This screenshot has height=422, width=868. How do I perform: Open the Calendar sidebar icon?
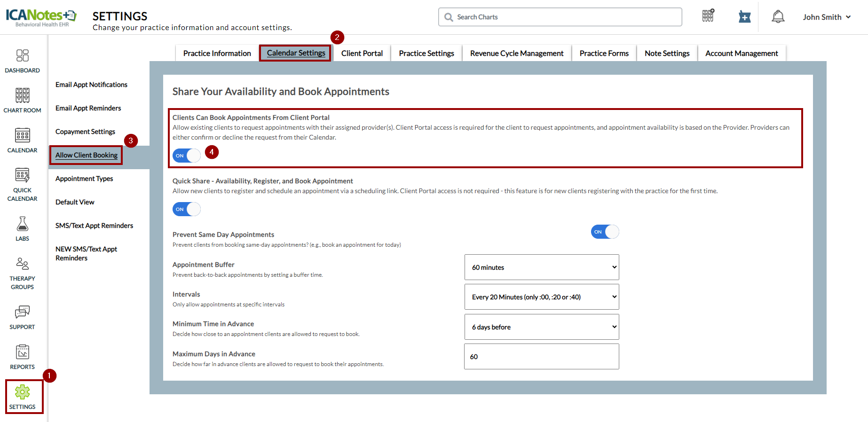[22, 136]
